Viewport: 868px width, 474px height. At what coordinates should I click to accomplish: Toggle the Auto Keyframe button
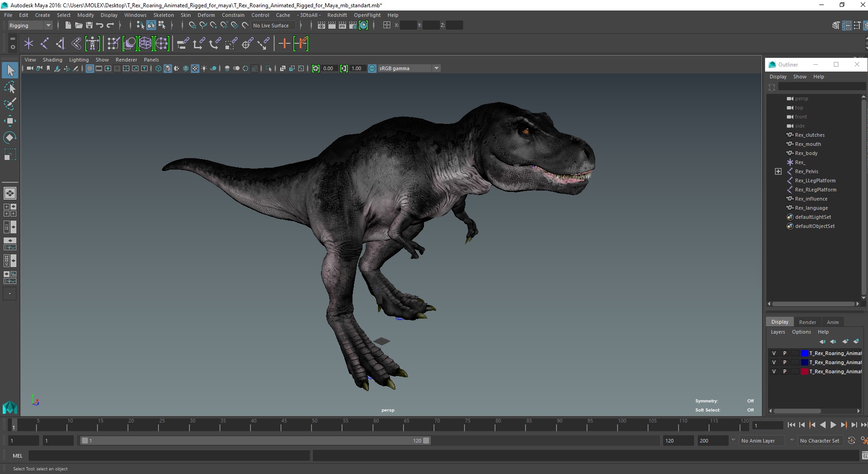[x=852, y=441]
